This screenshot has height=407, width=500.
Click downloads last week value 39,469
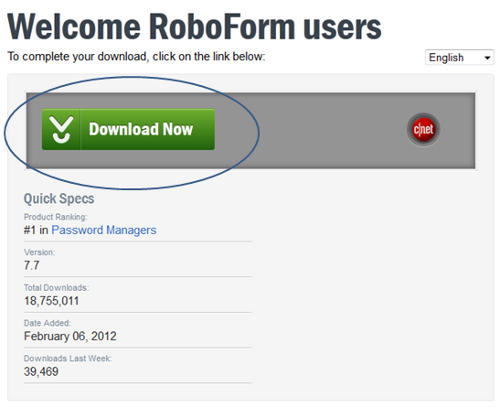coord(41,371)
